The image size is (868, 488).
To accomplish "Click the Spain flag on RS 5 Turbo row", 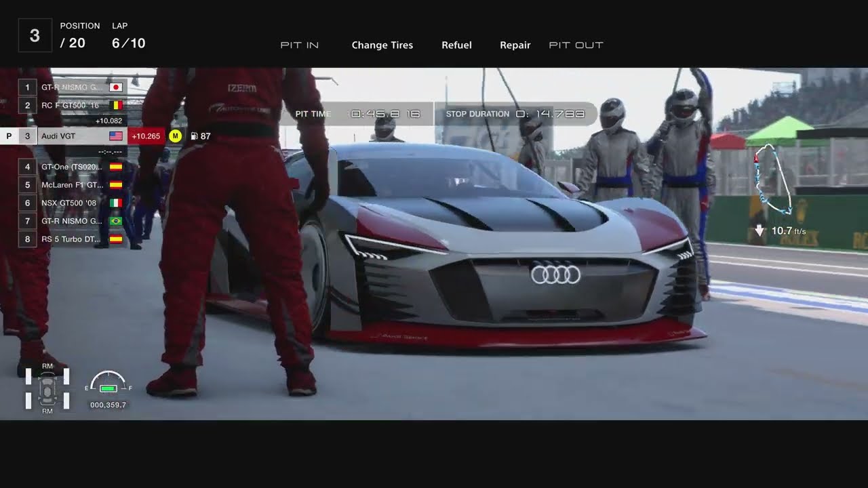I will pyautogui.click(x=116, y=239).
